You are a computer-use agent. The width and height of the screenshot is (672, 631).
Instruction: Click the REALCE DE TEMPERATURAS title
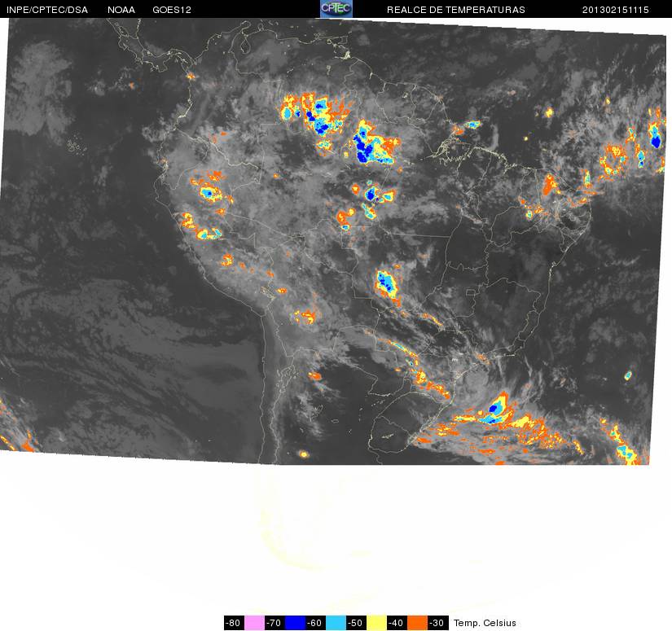coord(456,10)
